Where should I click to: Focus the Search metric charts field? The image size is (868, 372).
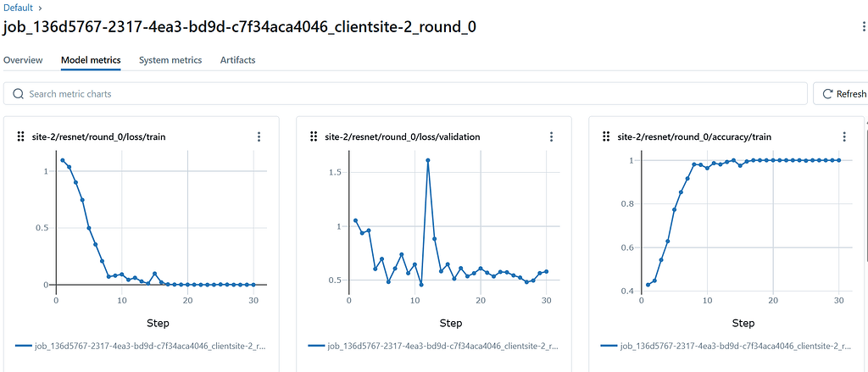pyautogui.click(x=407, y=94)
